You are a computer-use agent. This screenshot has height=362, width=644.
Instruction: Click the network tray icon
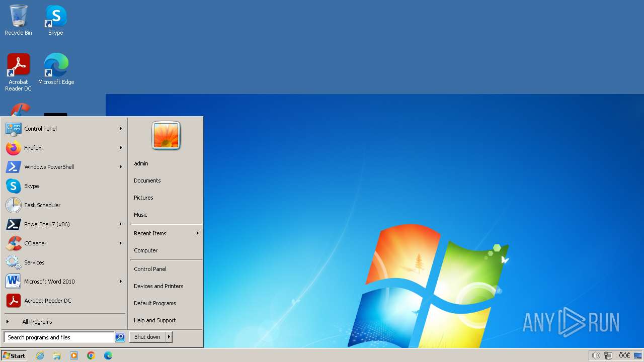tap(608, 355)
